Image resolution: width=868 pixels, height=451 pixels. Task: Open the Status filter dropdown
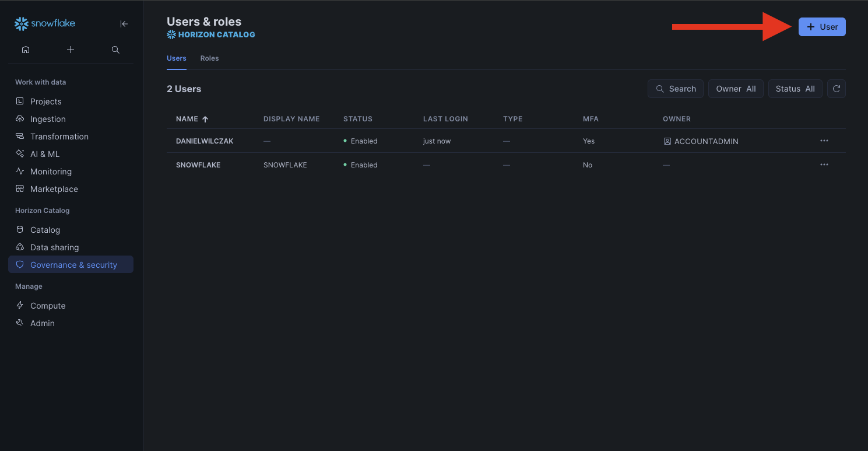pyautogui.click(x=795, y=89)
